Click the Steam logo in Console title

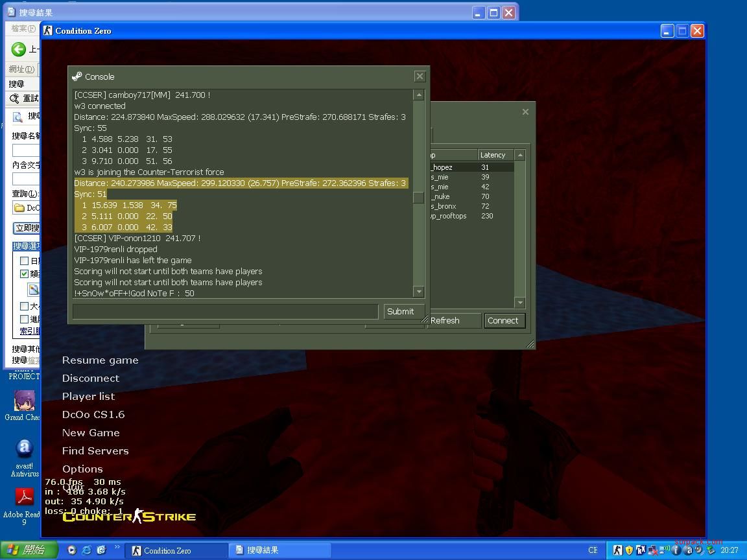pyautogui.click(x=77, y=76)
